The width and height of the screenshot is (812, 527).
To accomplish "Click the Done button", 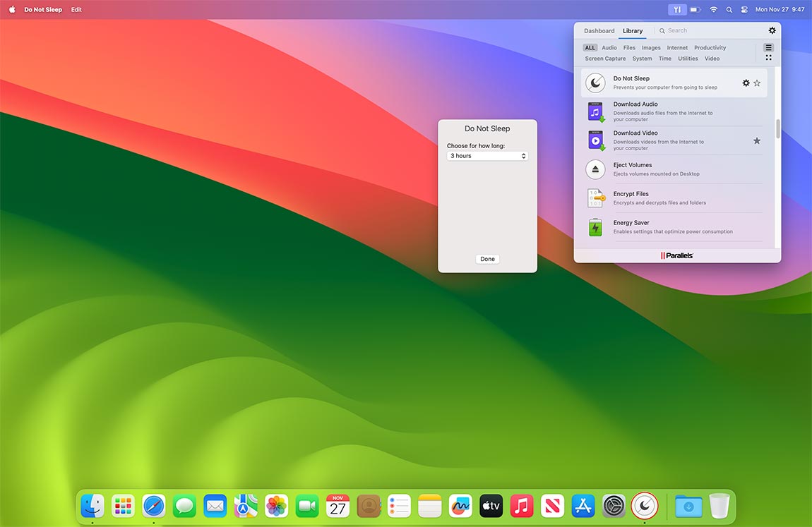I will [487, 259].
